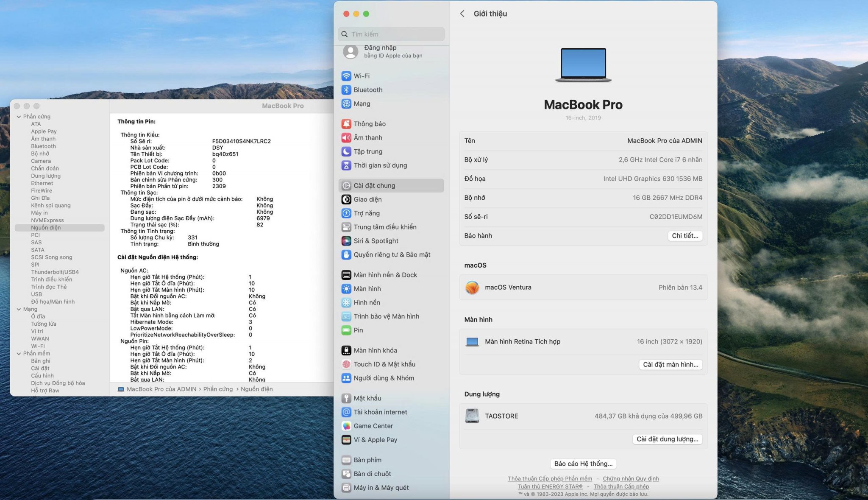This screenshot has height=500, width=868.
Task: Open Bàn di chuột trackpad icon
Action: [346, 474]
